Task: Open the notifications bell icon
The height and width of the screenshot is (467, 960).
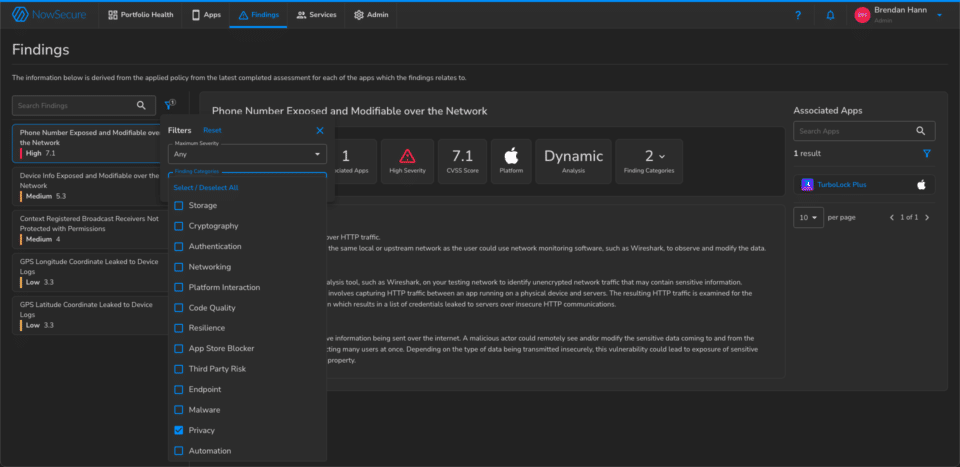Action: 830,16
